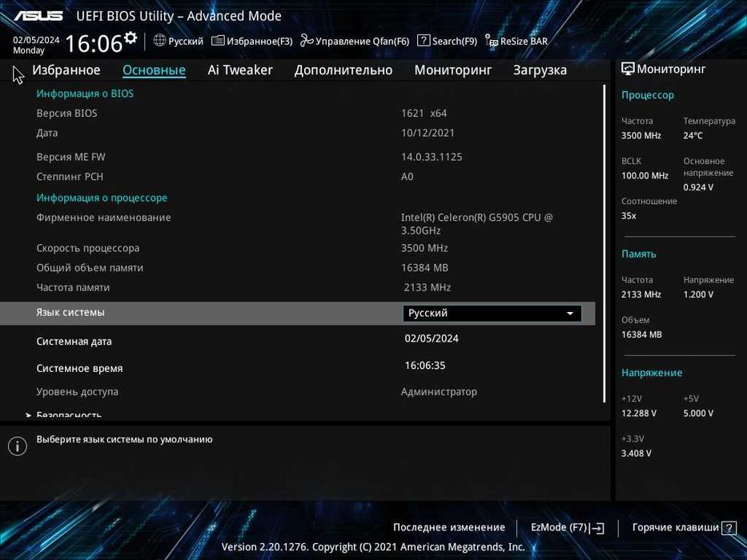Click the 02/05/2024 Monday date in the header
The image size is (747, 560).
[36, 45]
